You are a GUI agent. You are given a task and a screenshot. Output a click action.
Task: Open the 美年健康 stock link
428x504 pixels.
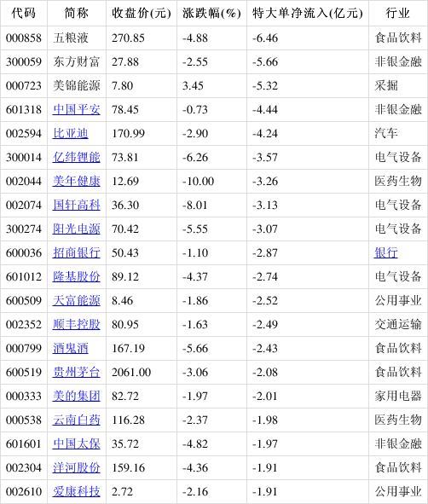point(77,182)
